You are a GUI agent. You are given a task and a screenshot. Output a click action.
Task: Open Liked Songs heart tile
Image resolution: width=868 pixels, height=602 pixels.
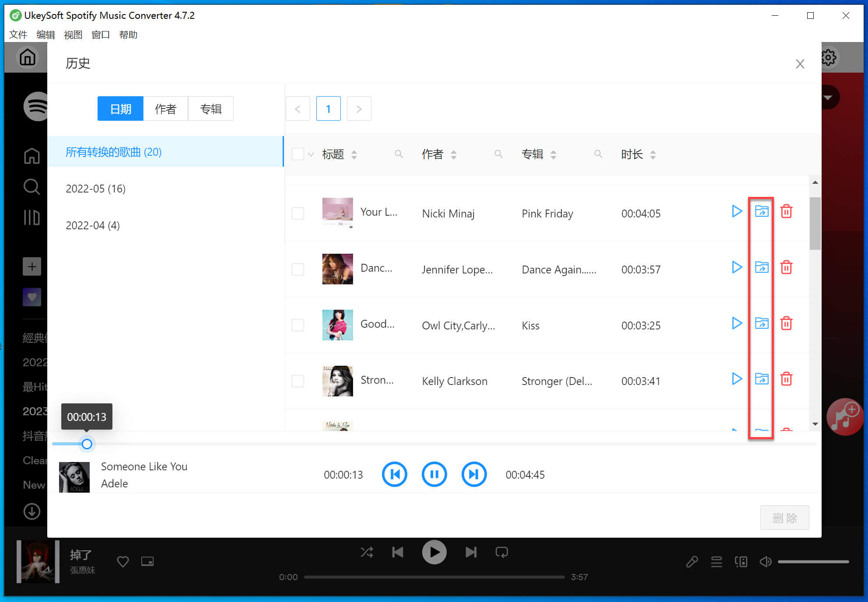pos(32,297)
